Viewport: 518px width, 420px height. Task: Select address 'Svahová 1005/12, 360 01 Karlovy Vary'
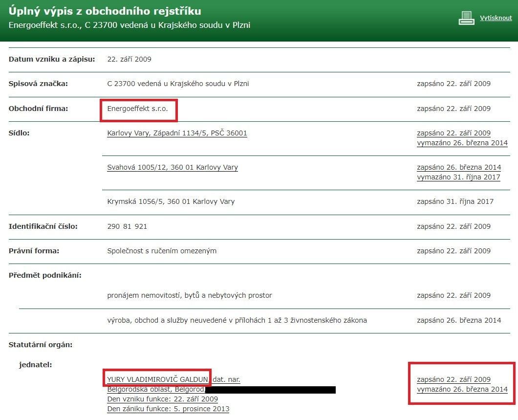click(173, 167)
